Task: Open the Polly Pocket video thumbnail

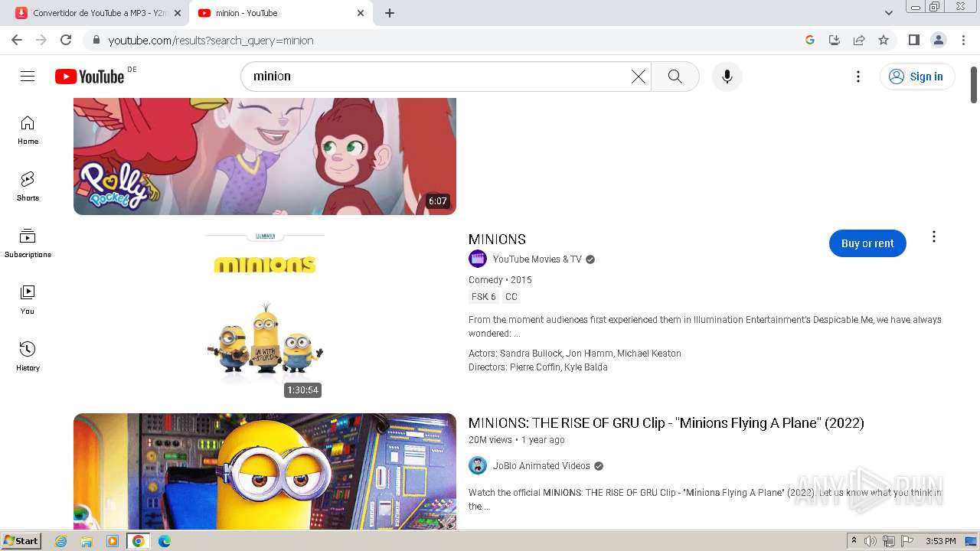Action: (265, 156)
